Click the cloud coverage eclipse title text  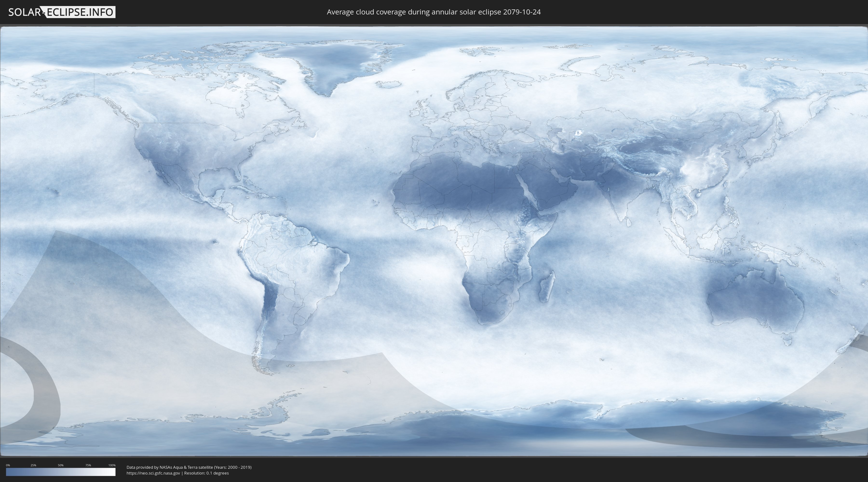[x=434, y=12]
